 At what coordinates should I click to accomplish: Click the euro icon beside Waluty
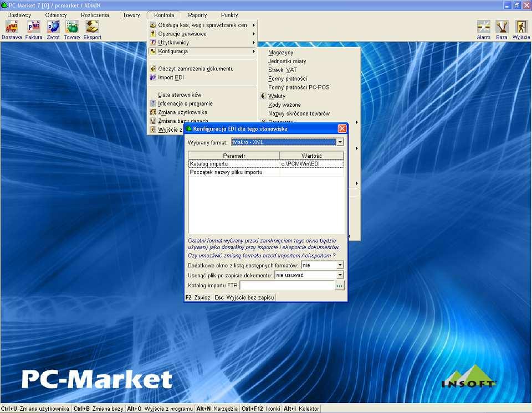click(x=263, y=96)
